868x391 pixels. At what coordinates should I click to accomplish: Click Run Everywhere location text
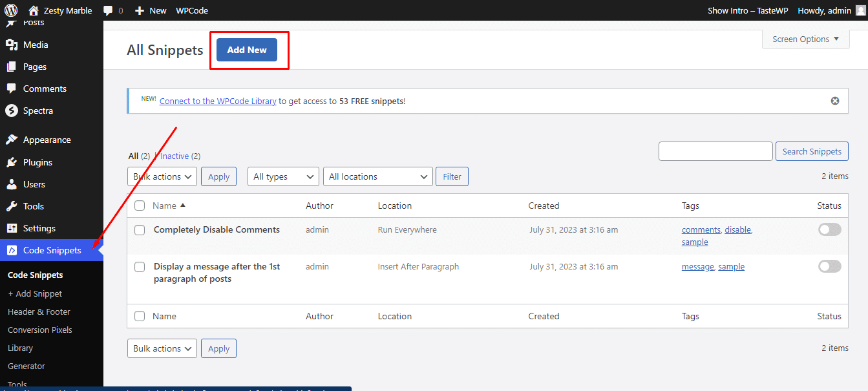click(407, 229)
